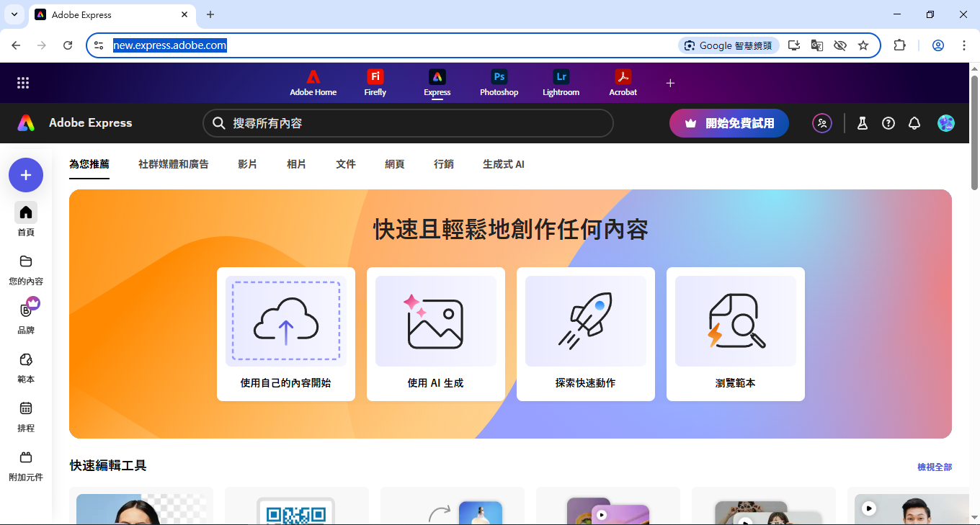
Task: Select the 使用 AI 生成 card
Action: click(435, 334)
